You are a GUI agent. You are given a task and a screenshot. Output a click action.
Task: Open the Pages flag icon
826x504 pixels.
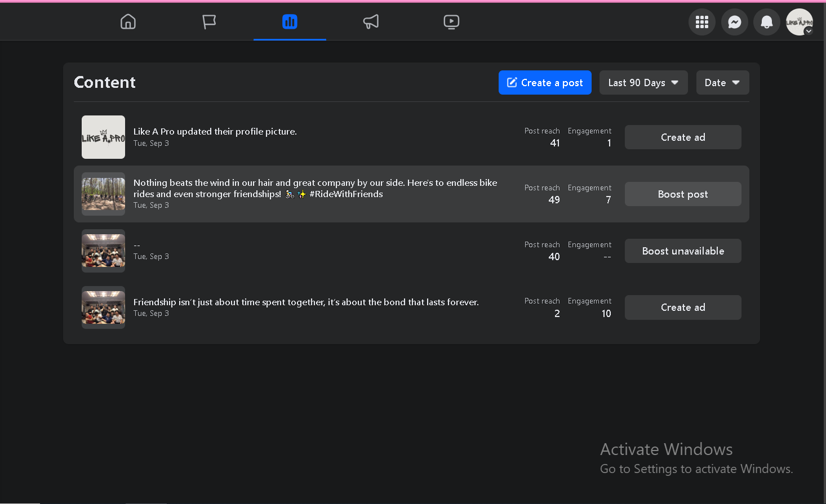209,22
